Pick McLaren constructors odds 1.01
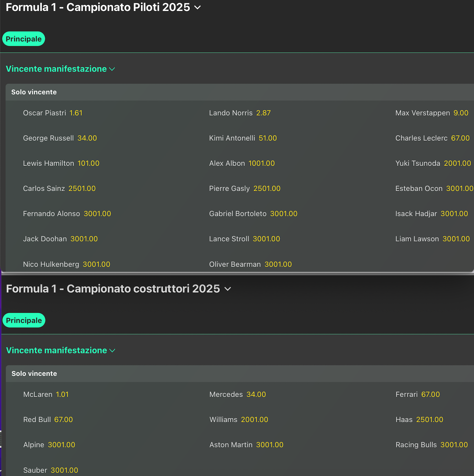Image resolution: width=474 pixels, height=476 pixels. pyautogui.click(x=62, y=395)
